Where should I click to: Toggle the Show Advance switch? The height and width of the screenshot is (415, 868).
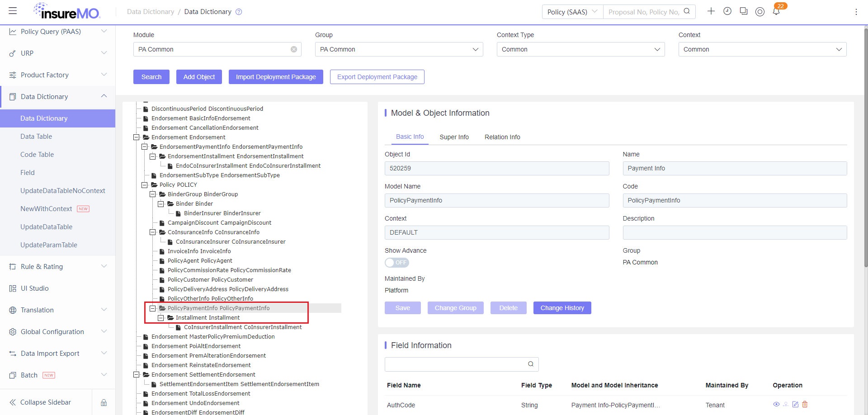tap(397, 263)
